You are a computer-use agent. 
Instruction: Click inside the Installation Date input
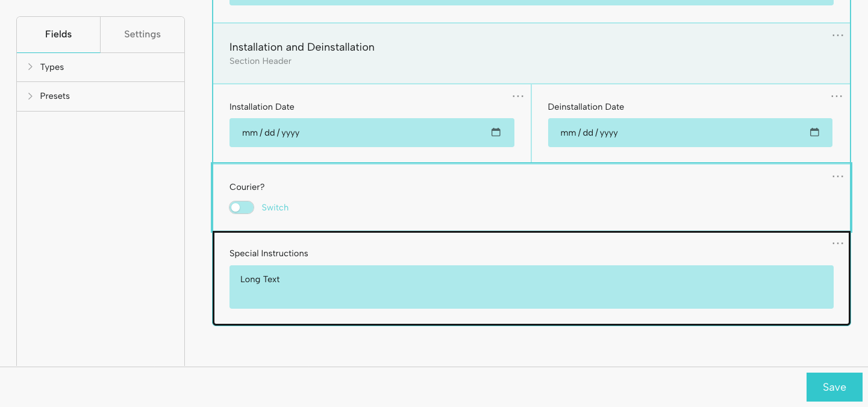coord(361,132)
